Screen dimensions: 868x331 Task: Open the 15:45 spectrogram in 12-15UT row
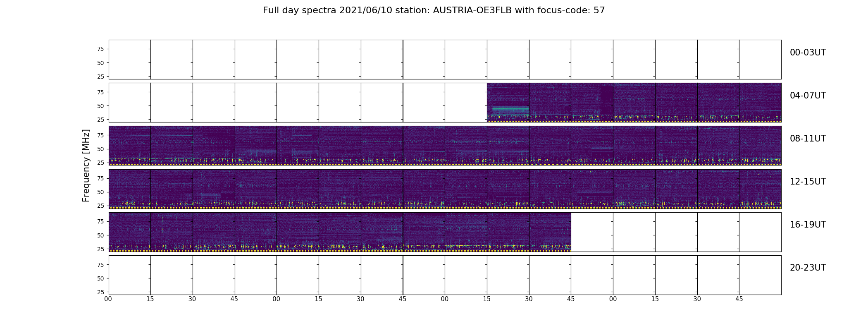coord(760,189)
